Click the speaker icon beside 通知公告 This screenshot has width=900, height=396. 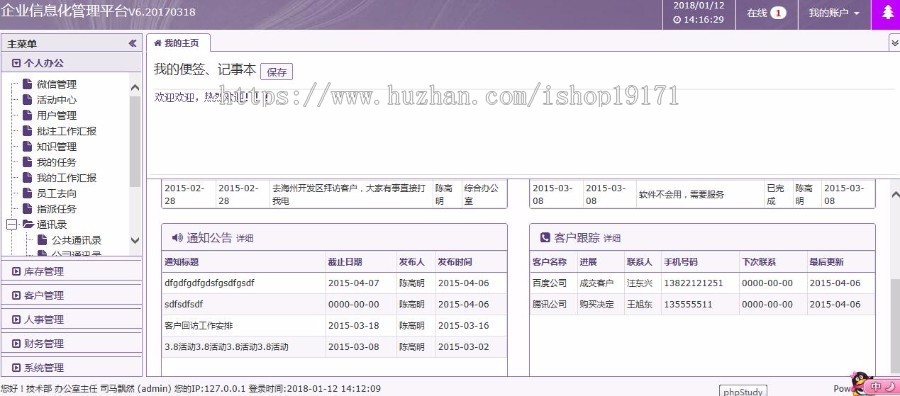click(x=177, y=238)
